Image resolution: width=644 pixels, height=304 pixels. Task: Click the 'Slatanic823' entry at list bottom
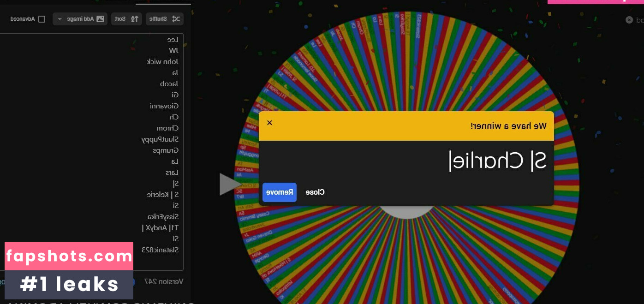pyautogui.click(x=160, y=250)
